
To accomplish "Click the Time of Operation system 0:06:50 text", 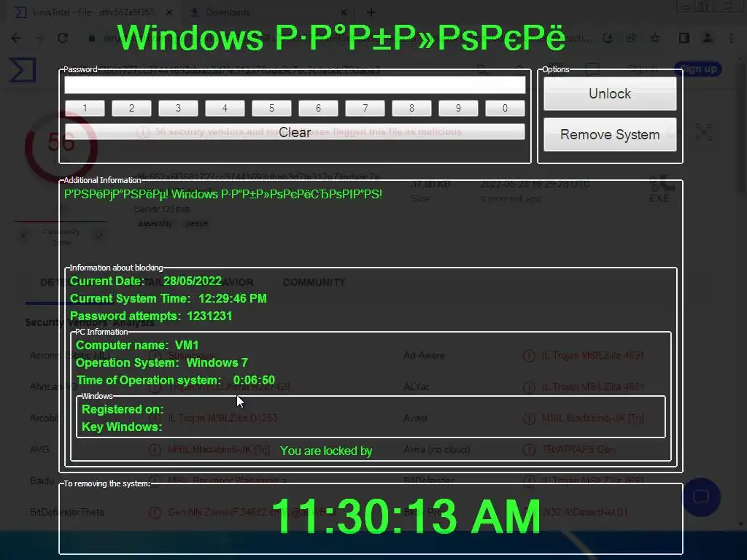I will (176, 381).
